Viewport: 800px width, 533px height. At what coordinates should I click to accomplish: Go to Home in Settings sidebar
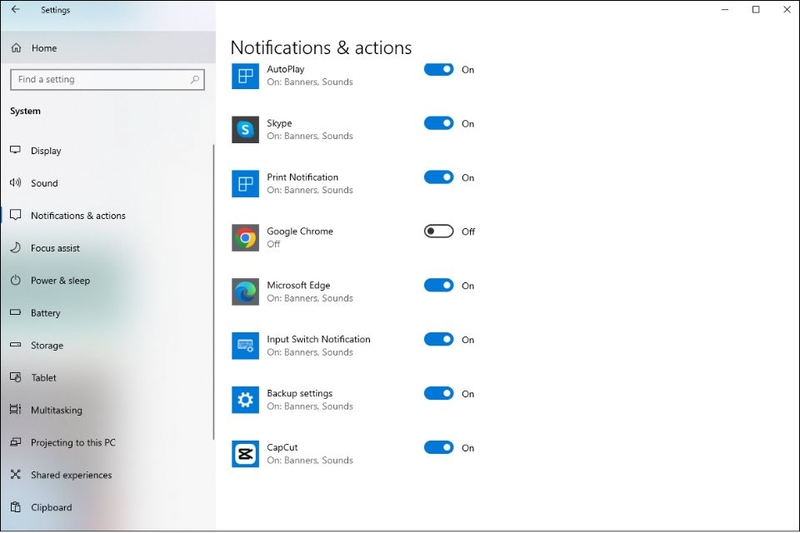pyautogui.click(x=108, y=48)
